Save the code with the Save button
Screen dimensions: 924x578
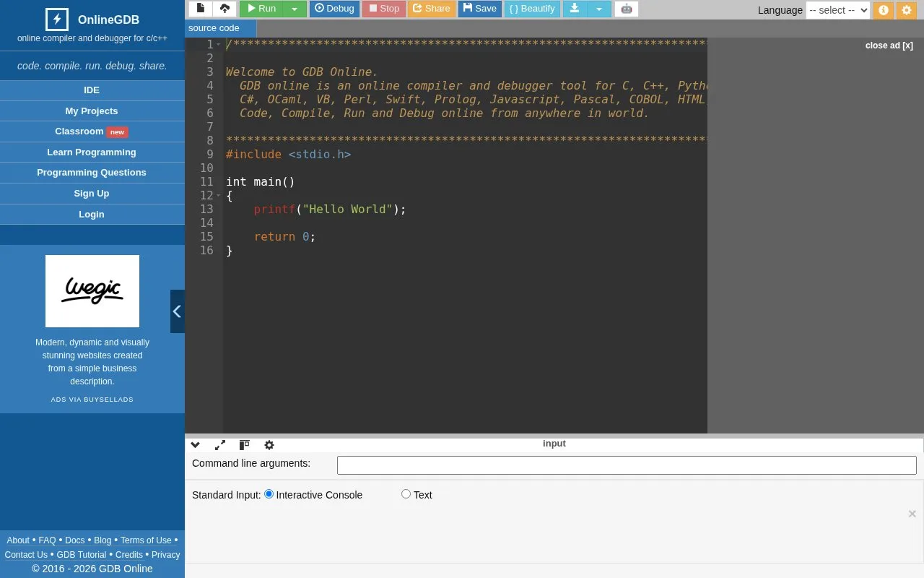(479, 9)
